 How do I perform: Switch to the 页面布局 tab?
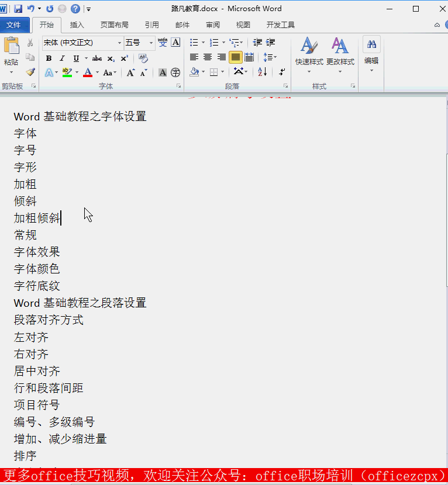pyautogui.click(x=114, y=25)
